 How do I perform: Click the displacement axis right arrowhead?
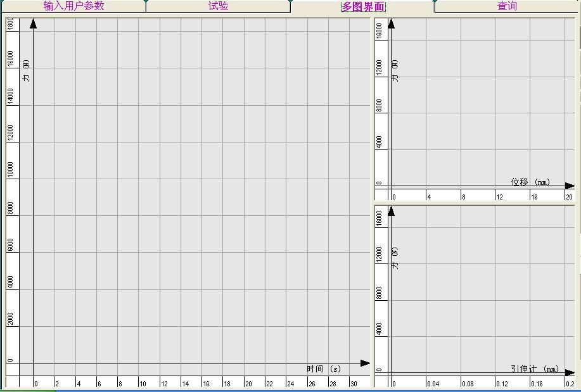pyautogui.click(x=569, y=186)
